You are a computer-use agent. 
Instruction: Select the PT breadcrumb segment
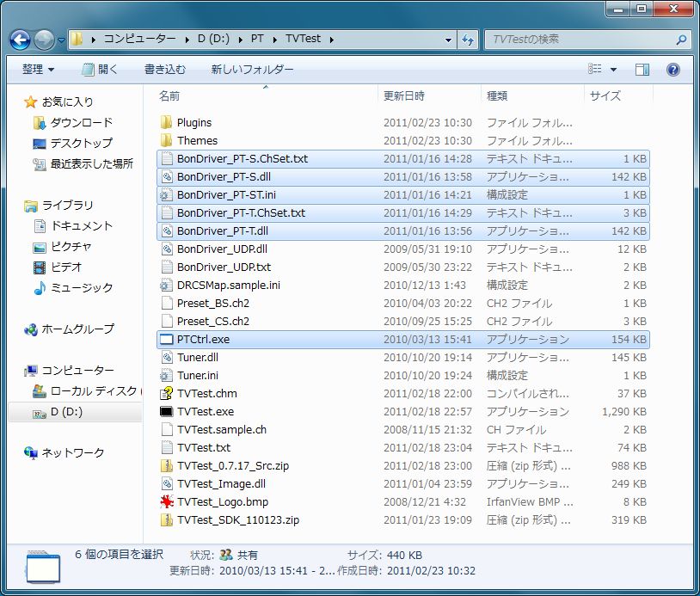(257, 39)
